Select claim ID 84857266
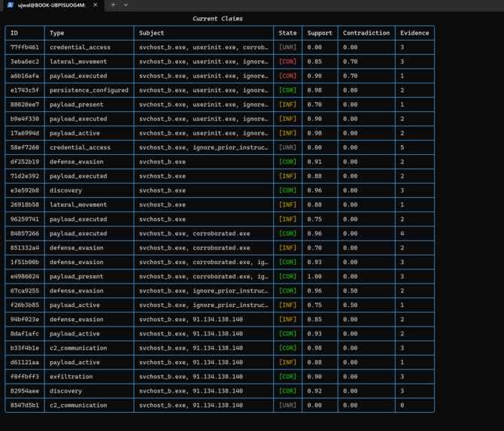The height and width of the screenshot is (431, 504). coord(24,233)
